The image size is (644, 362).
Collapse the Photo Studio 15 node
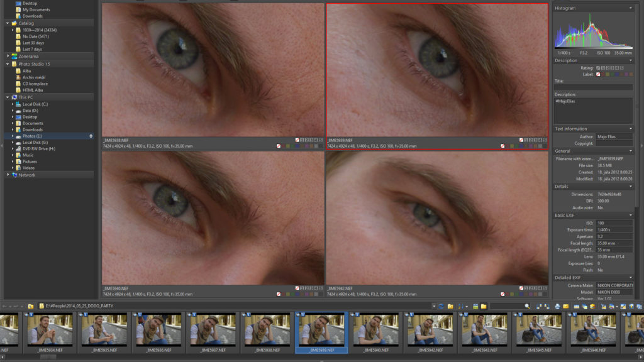click(x=8, y=64)
